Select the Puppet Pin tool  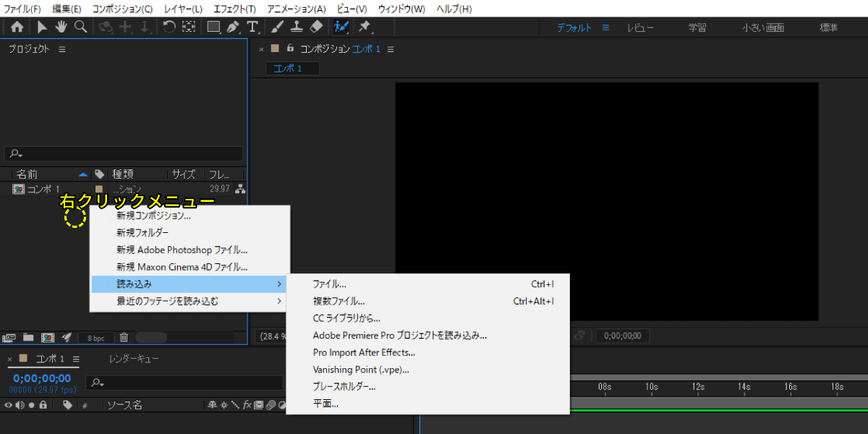click(365, 27)
